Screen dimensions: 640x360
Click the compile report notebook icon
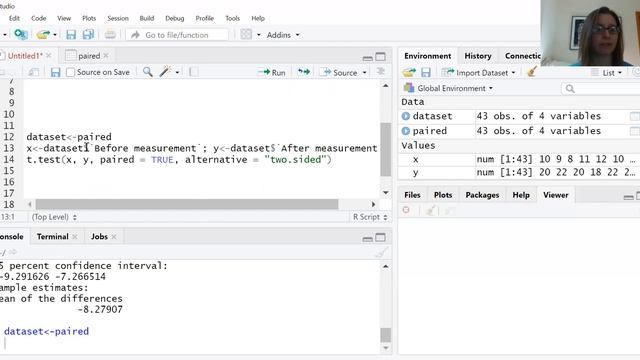pos(194,72)
